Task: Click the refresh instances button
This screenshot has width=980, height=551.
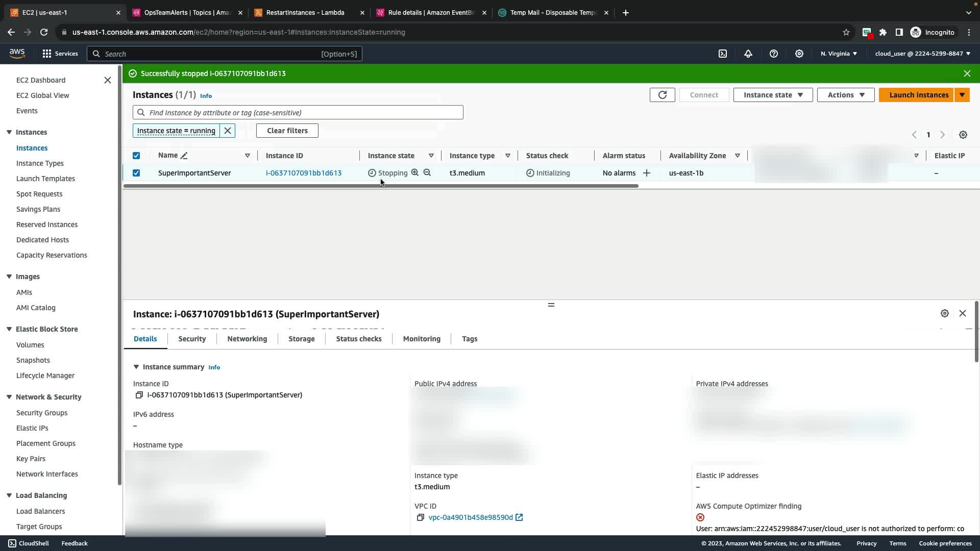Action: (x=662, y=95)
